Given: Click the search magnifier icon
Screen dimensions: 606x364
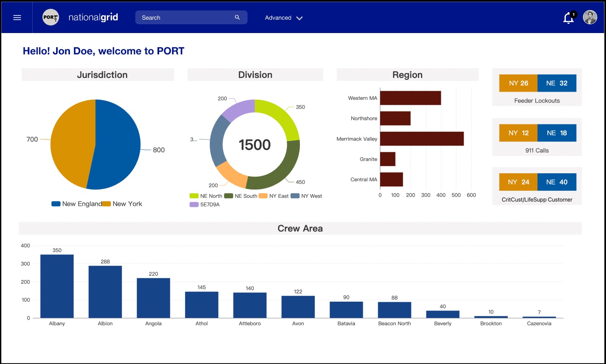Looking at the screenshot, I should coord(237,18).
